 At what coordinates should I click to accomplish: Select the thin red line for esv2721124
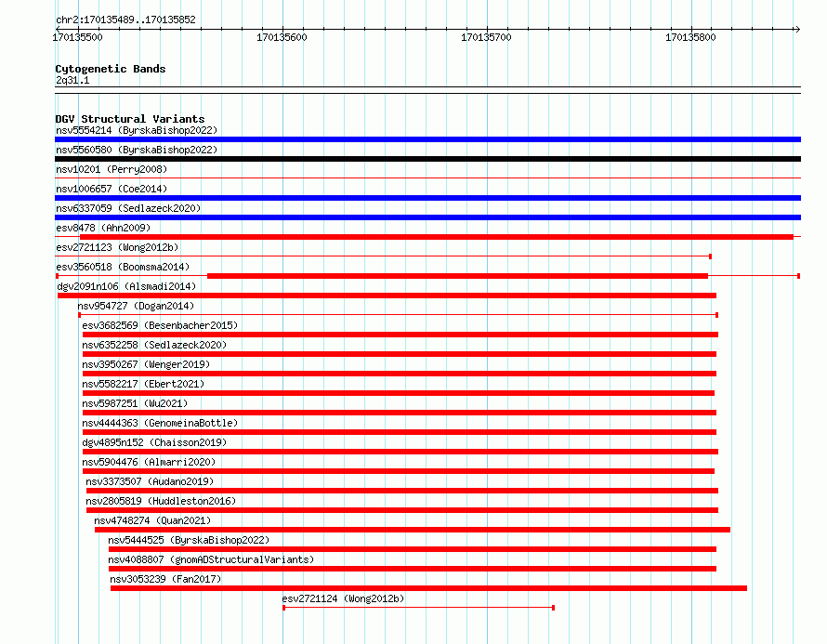418,608
